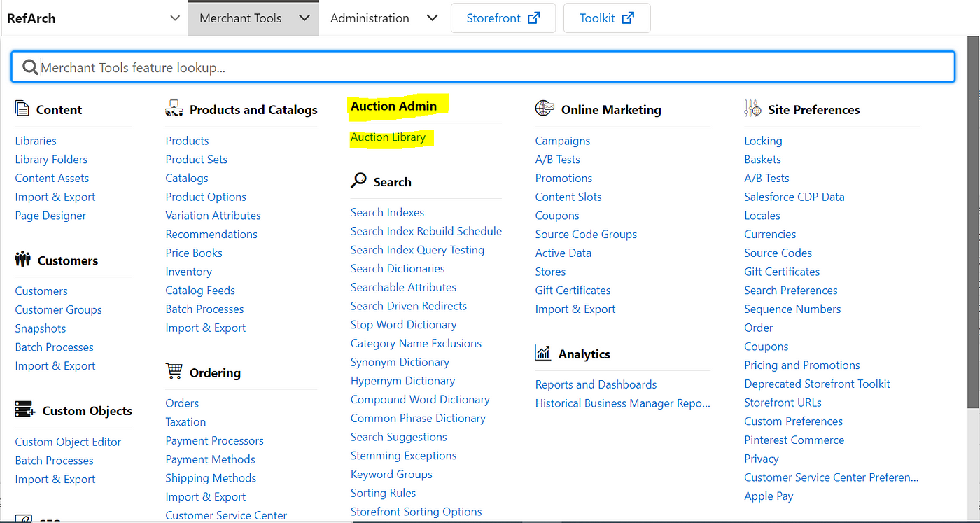
Task: Click the Content section document icon
Action: (x=22, y=109)
